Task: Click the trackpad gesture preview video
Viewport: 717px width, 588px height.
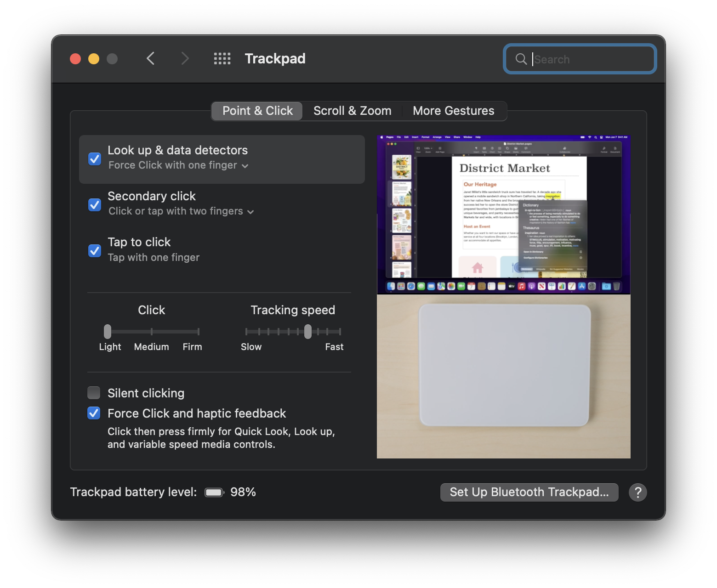Action: [x=503, y=297]
